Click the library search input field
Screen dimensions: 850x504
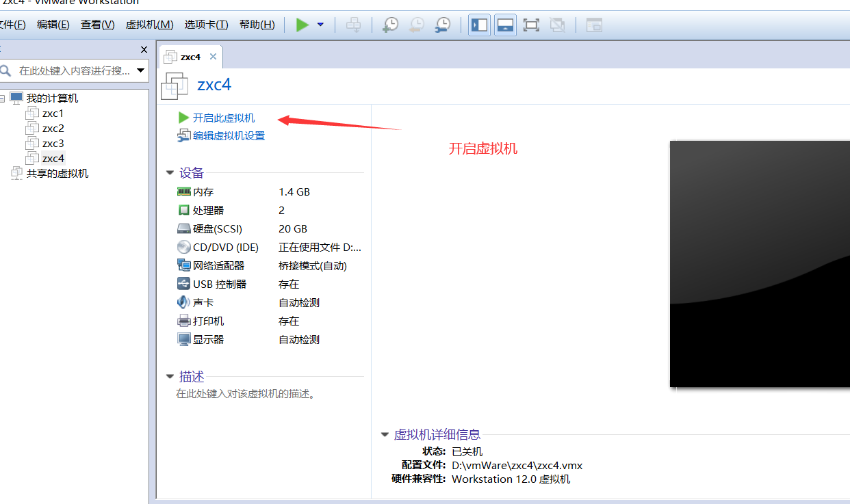73,70
